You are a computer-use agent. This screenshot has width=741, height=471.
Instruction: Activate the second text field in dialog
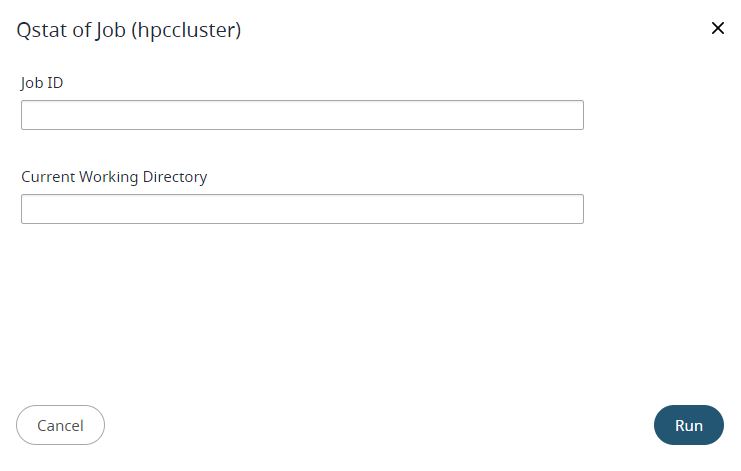[302, 209]
